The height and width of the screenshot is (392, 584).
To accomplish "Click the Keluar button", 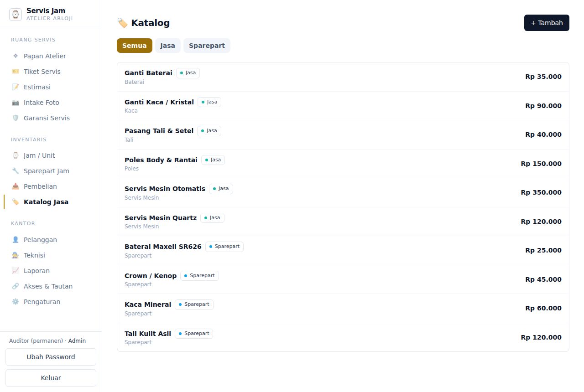I will pyautogui.click(x=51, y=378).
